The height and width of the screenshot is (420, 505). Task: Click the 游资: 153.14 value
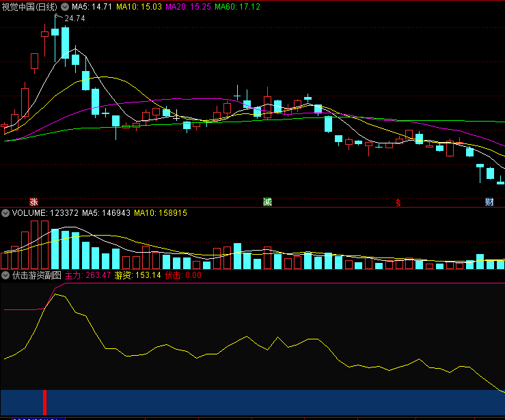(x=137, y=275)
